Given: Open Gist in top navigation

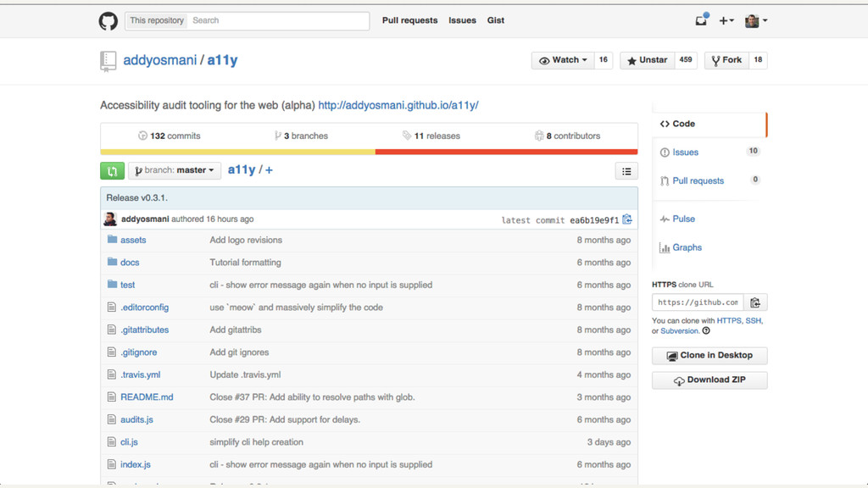Looking at the screenshot, I should point(495,20).
